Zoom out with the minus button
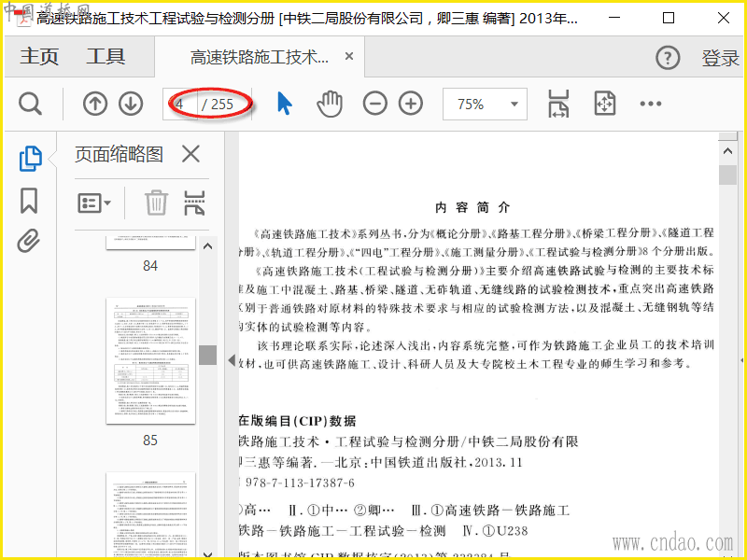 (375, 104)
